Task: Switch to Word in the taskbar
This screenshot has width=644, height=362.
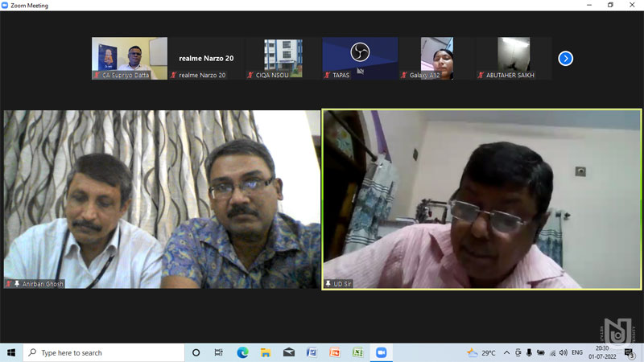Action: [312, 352]
